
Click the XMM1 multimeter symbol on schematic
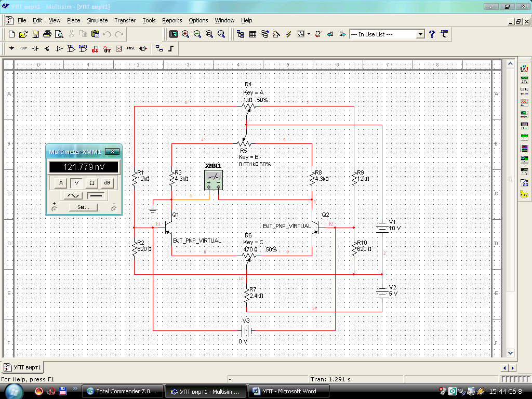point(214,180)
